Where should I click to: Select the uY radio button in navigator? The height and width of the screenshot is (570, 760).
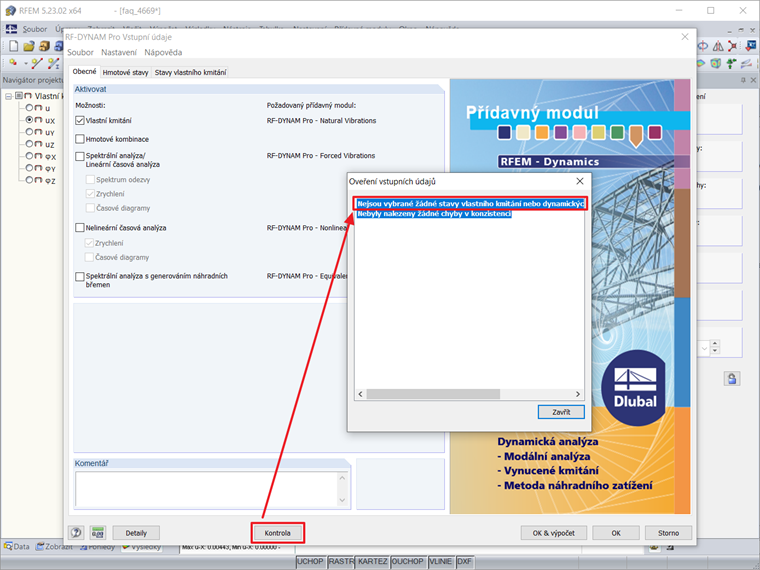coord(29,132)
